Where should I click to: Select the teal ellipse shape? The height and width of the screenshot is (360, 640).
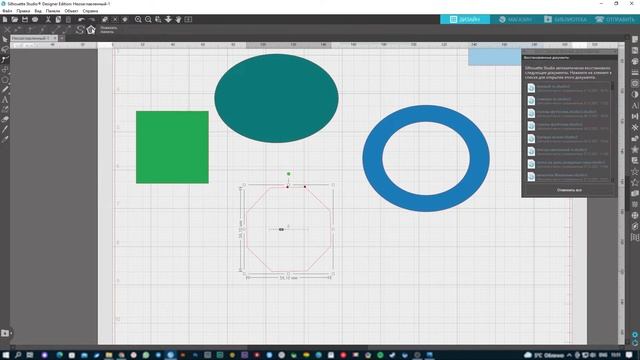pyautogui.click(x=276, y=98)
